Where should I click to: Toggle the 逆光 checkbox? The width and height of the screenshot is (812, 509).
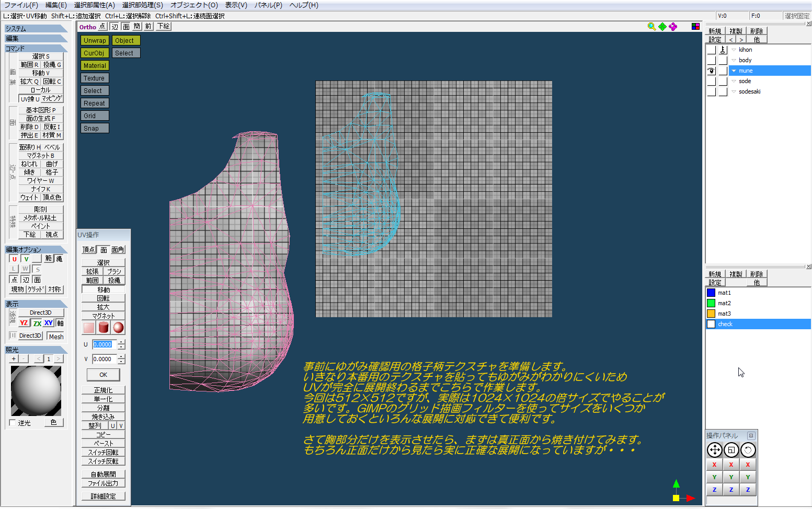point(13,423)
